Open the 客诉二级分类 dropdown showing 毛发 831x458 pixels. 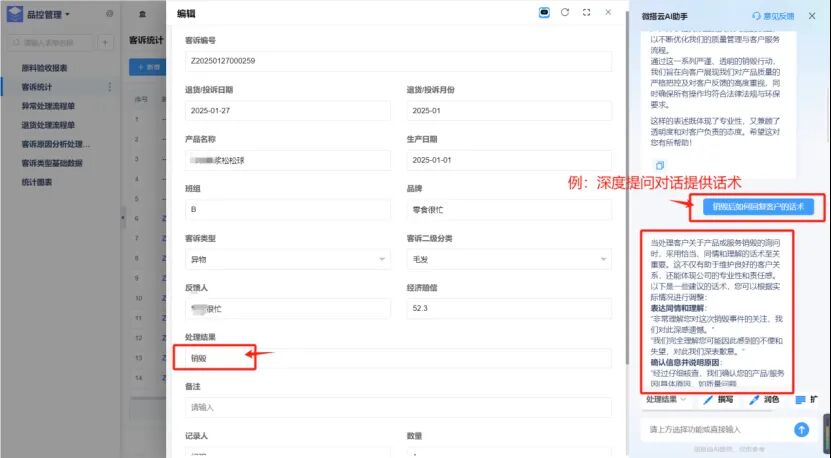tap(509, 259)
